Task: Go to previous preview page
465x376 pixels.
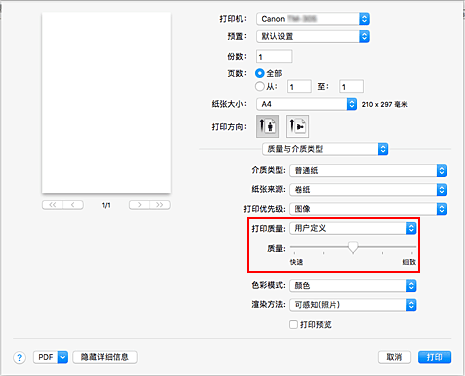Action: coord(73,205)
